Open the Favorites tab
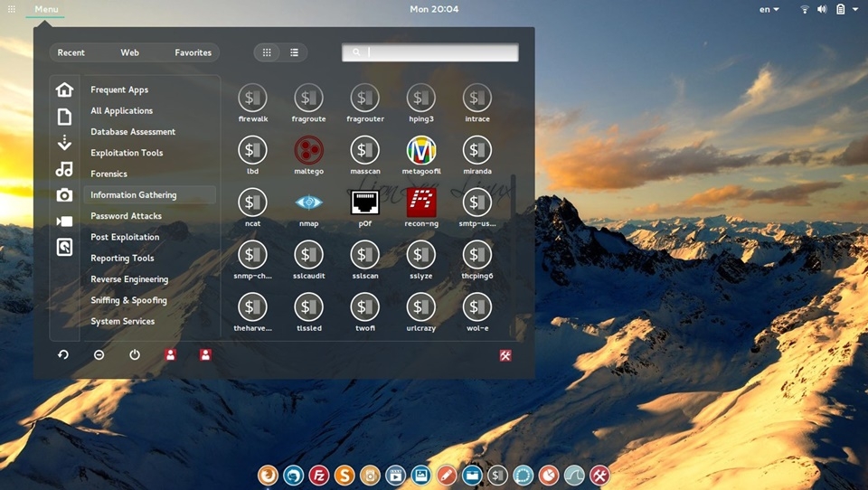Image resolution: width=868 pixels, height=490 pixels. point(193,52)
